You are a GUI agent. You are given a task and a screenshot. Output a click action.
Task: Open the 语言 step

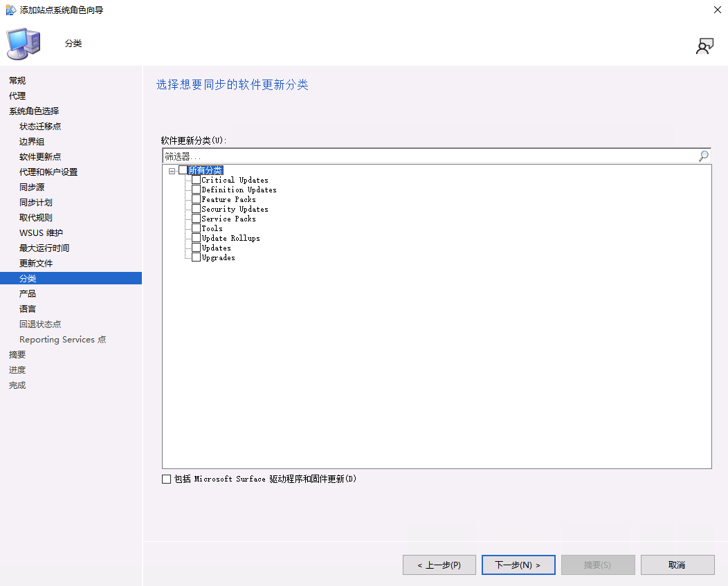click(x=28, y=309)
